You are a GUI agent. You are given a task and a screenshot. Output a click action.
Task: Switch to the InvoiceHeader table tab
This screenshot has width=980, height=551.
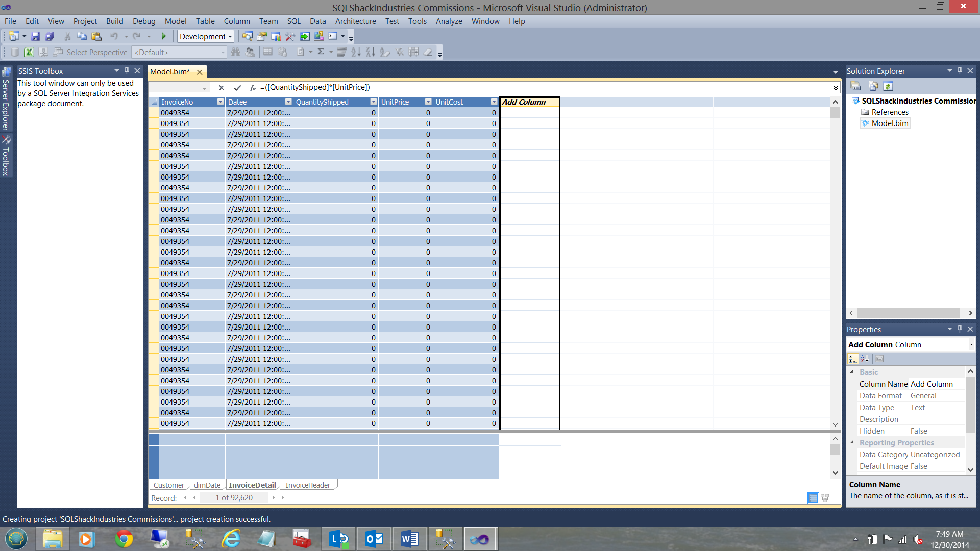point(308,485)
